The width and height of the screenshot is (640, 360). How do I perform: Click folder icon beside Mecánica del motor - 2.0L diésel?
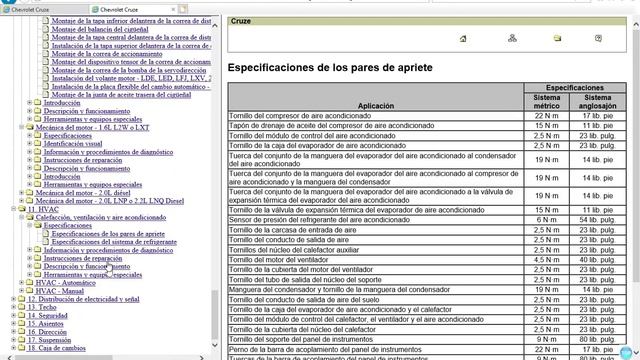coord(29,192)
